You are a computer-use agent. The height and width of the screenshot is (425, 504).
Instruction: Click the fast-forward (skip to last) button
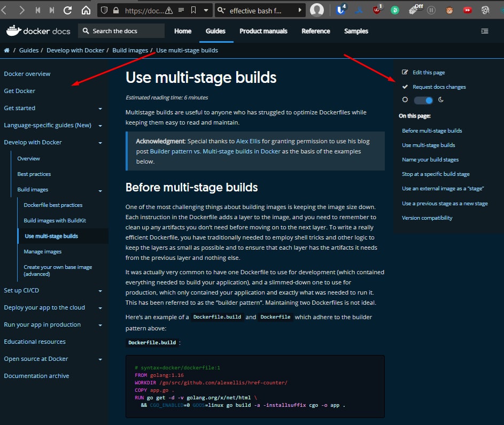tap(52, 11)
